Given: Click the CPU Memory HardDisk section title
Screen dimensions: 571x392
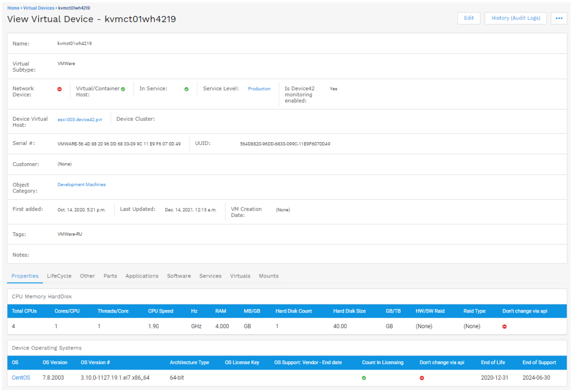Looking at the screenshot, I should point(42,296).
